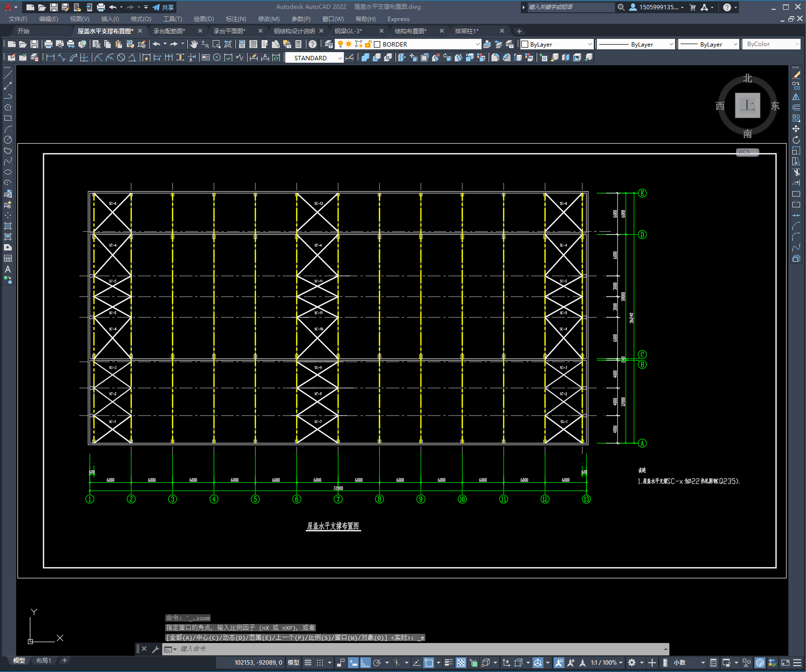Image resolution: width=806 pixels, height=672 pixels.
Task: Click the WCS label under ViewCube
Action: (x=747, y=152)
